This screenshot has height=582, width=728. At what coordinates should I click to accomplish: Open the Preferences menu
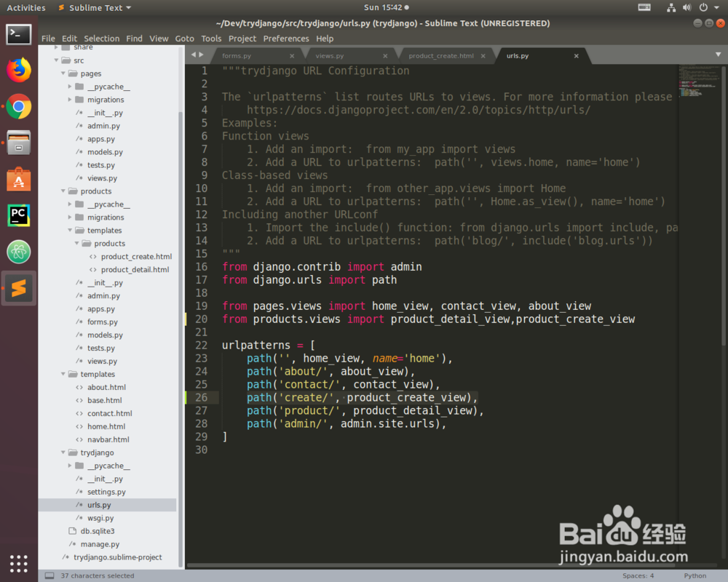pos(286,39)
